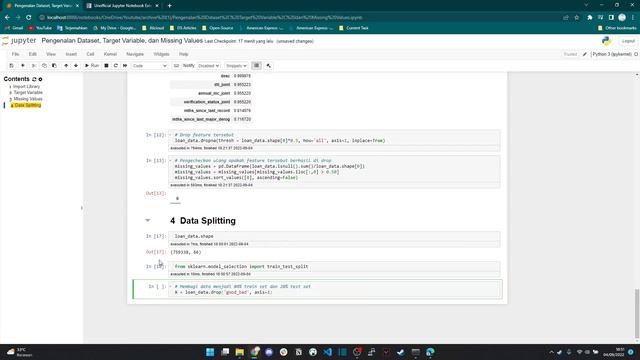The height and width of the screenshot is (360, 640).
Task: Click the toolbar icon after Contents toggle
Action: point(269,66)
